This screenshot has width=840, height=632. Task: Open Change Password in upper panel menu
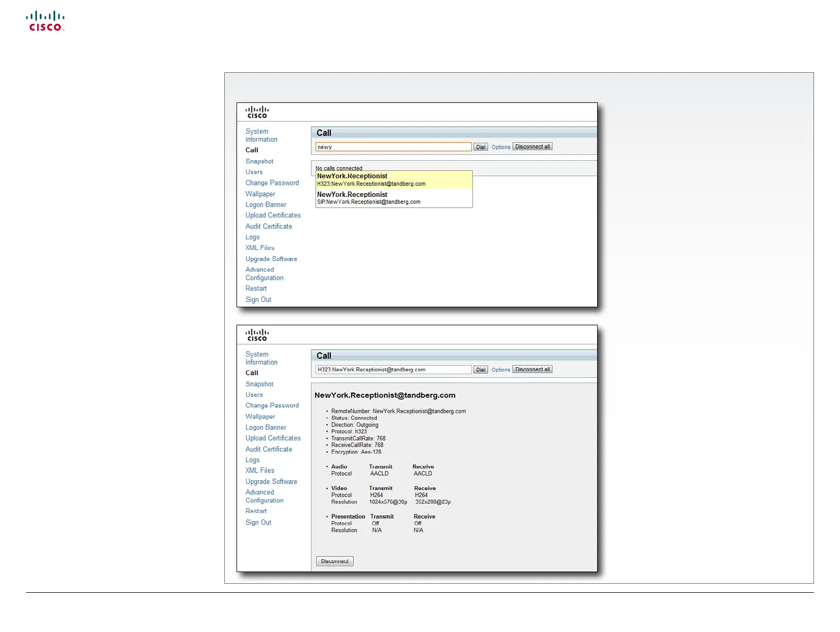pos(272,183)
